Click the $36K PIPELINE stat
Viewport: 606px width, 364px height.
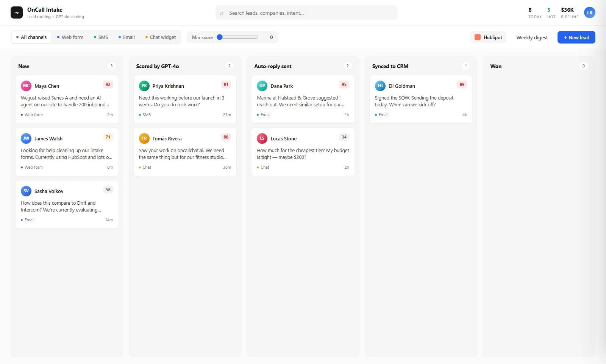click(570, 13)
